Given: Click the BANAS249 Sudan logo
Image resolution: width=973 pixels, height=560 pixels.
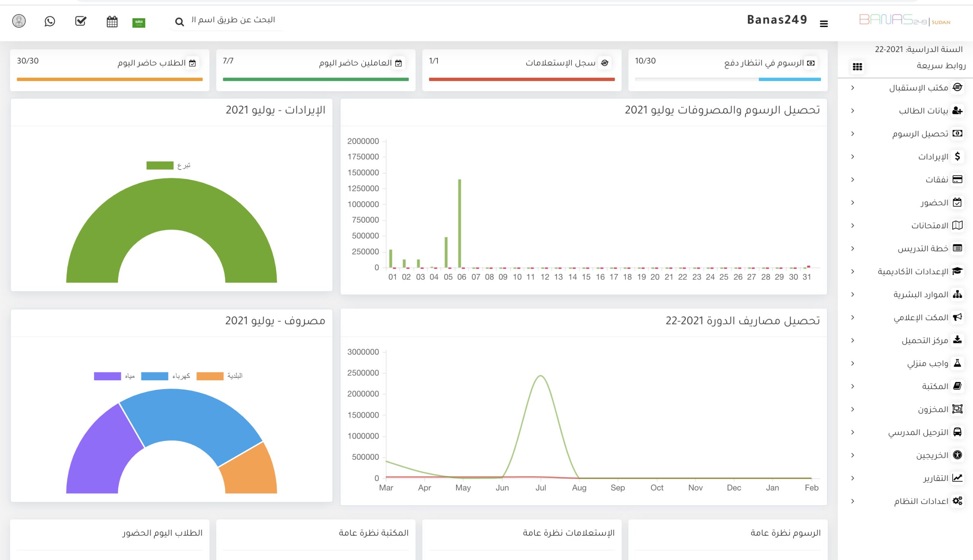Looking at the screenshot, I should [905, 20].
